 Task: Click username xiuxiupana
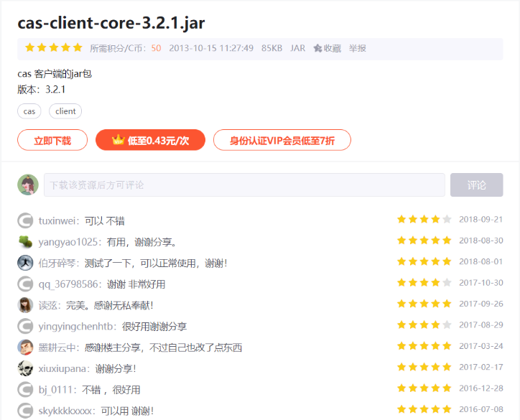click(x=62, y=368)
